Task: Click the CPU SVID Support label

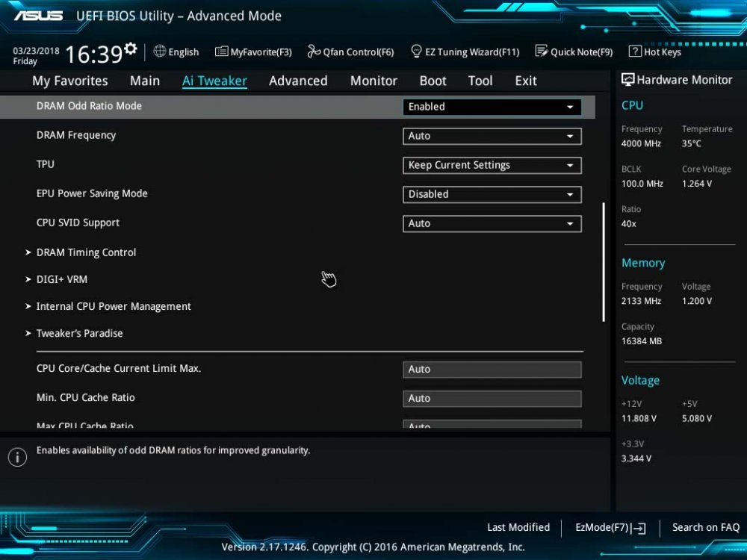Action: coord(78,223)
